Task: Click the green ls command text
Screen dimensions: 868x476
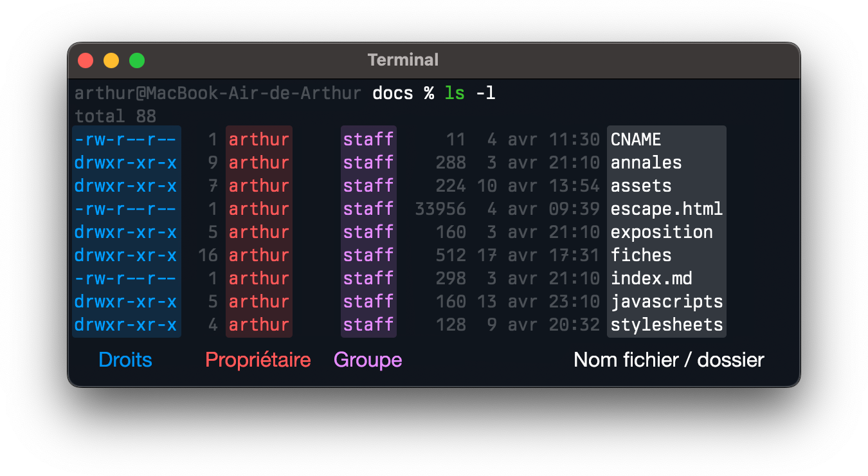Action: 455,93
